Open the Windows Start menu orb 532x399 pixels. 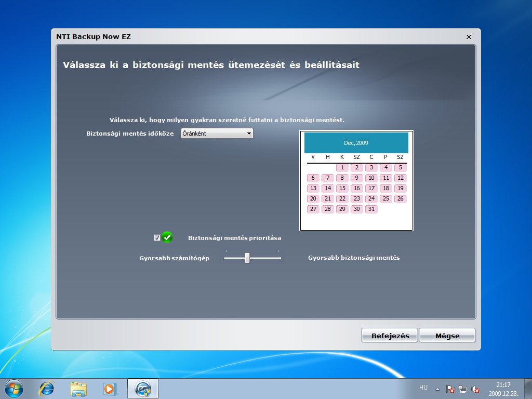(14, 389)
